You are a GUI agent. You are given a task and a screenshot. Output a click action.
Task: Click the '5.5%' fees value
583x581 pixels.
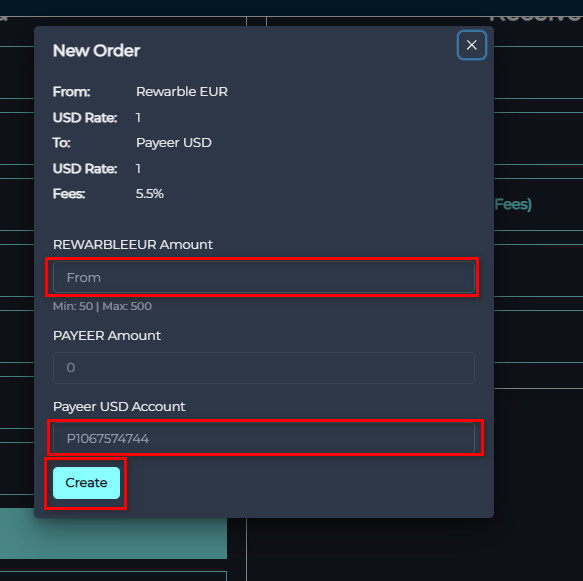149,194
